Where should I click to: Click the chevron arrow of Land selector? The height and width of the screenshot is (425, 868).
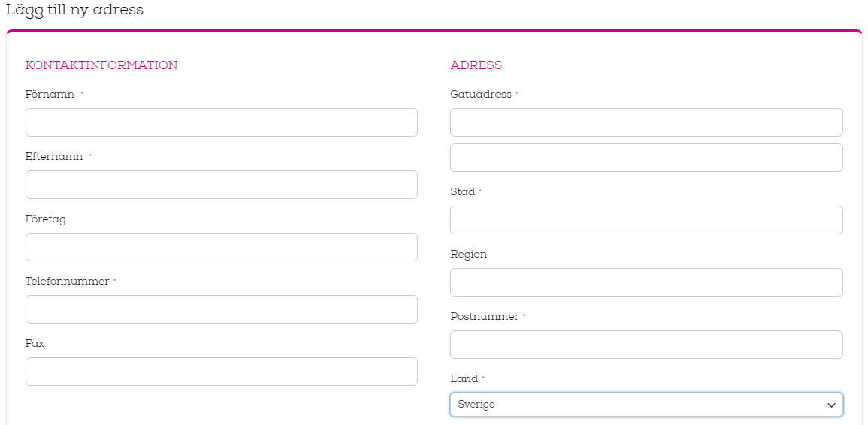(x=831, y=405)
